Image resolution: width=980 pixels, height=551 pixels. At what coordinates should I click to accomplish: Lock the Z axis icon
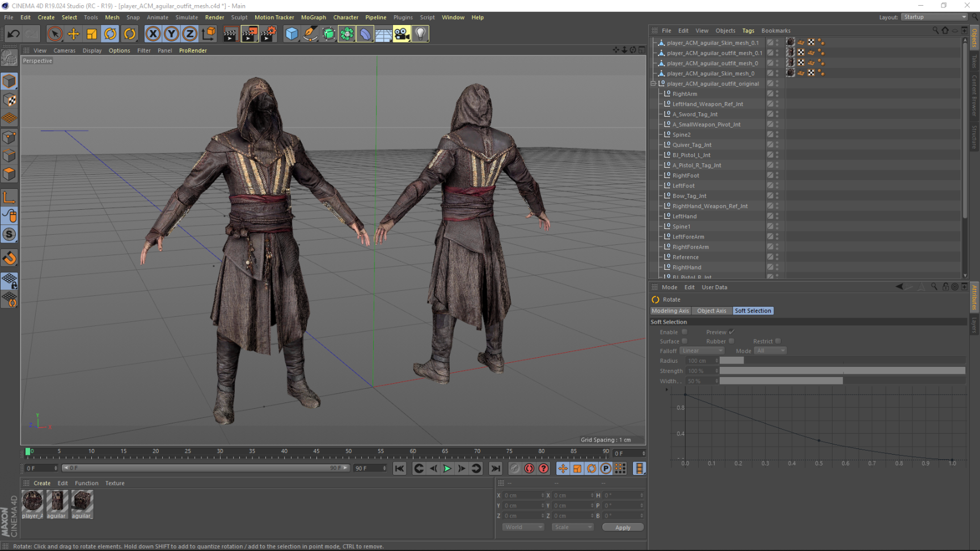189,34
